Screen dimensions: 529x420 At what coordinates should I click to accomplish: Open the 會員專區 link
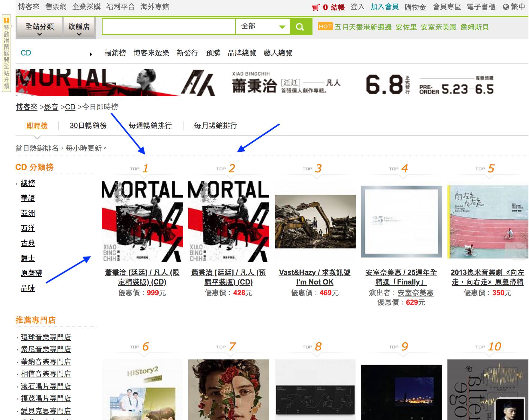tap(447, 7)
